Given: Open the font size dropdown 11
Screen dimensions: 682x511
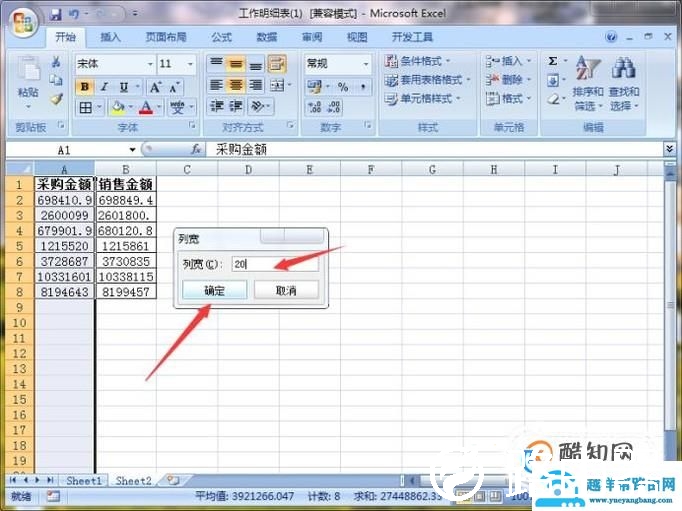Looking at the screenshot, I should (190, 64).
